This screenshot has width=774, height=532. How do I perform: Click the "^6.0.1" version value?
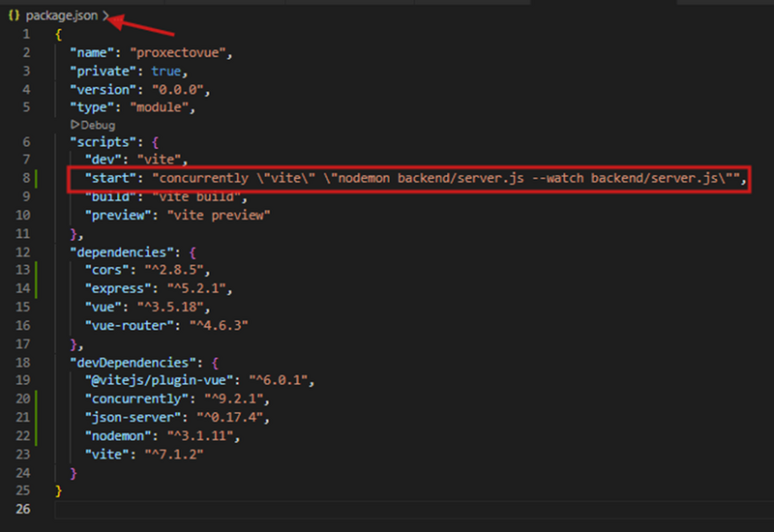(x=278, y=380)
